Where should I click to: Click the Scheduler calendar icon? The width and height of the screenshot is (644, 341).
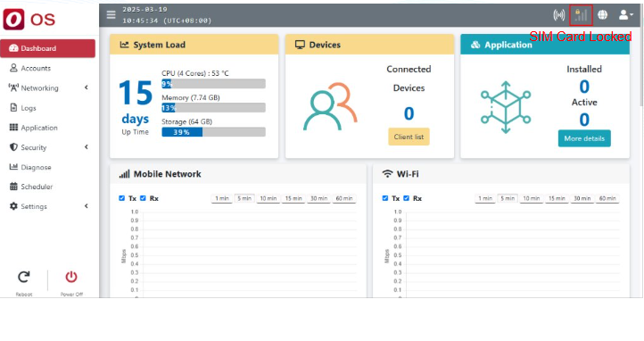point(13,187)
